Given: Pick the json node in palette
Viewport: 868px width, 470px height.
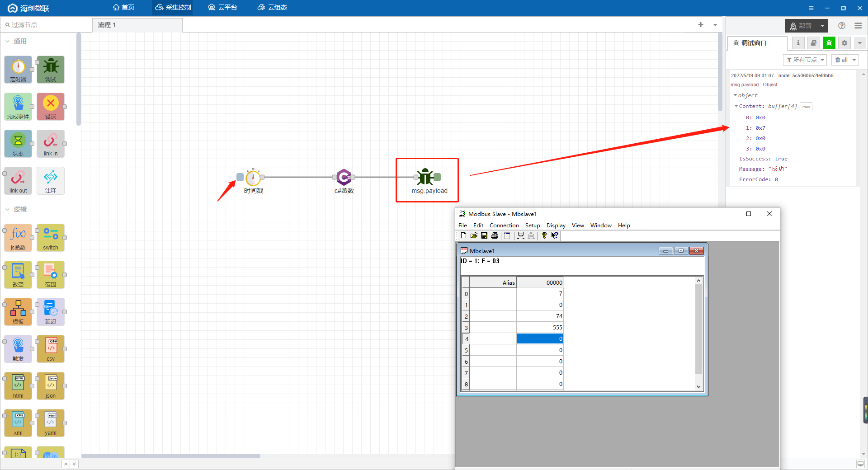Looking at the screenshot, I should click(51, 386).
